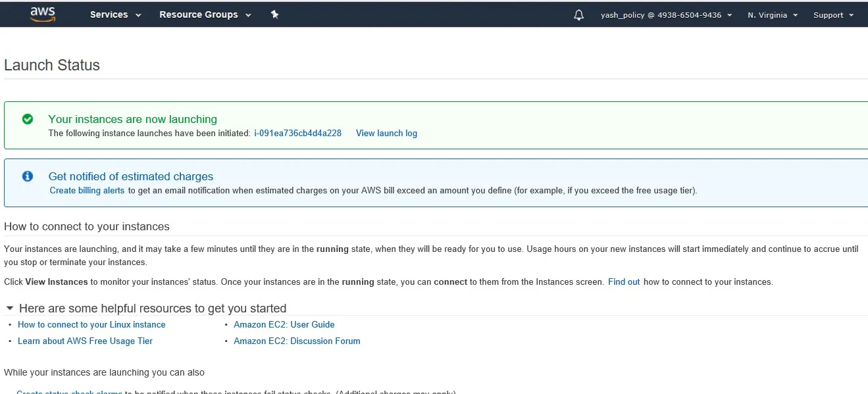Open the Find out link
The image size is (868, 394).
[x=624, y=282]
